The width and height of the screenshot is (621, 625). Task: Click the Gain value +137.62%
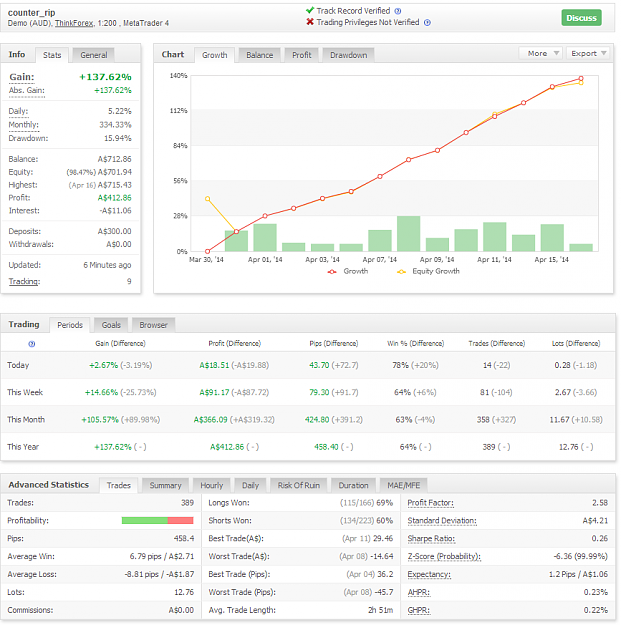pyautogui.click(x=105, y=77)
